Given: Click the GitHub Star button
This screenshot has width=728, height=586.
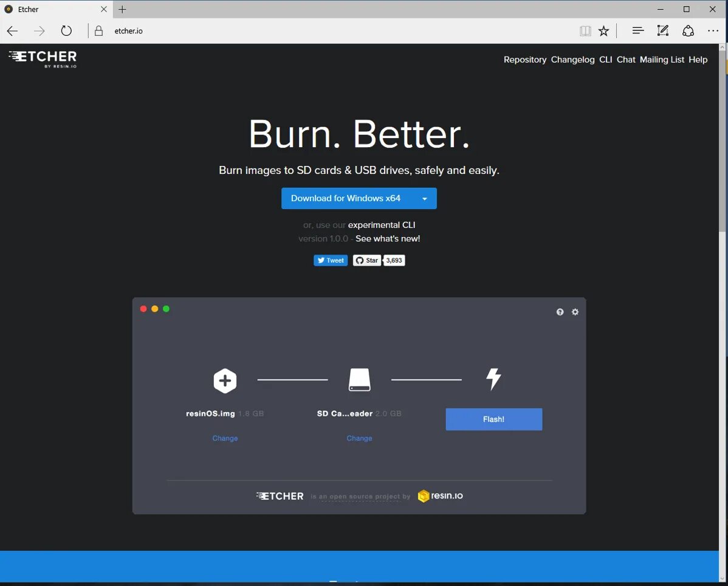Looking at the screenshot, I should [x=367, y=261].
